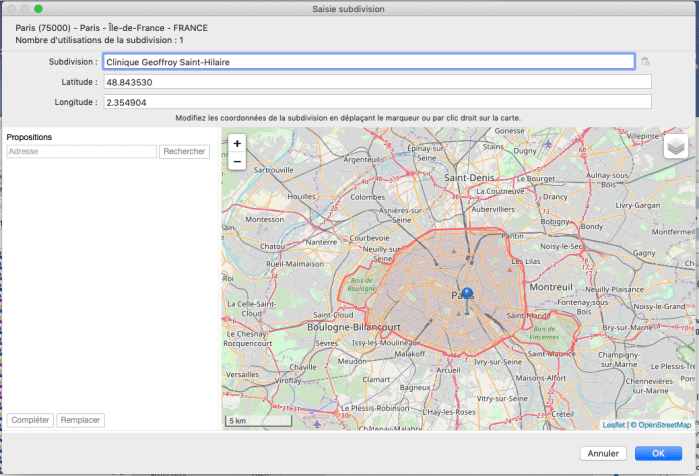699x476 pixels.
Task: Click into the Longitude field
Action: (x=377, y=101)
